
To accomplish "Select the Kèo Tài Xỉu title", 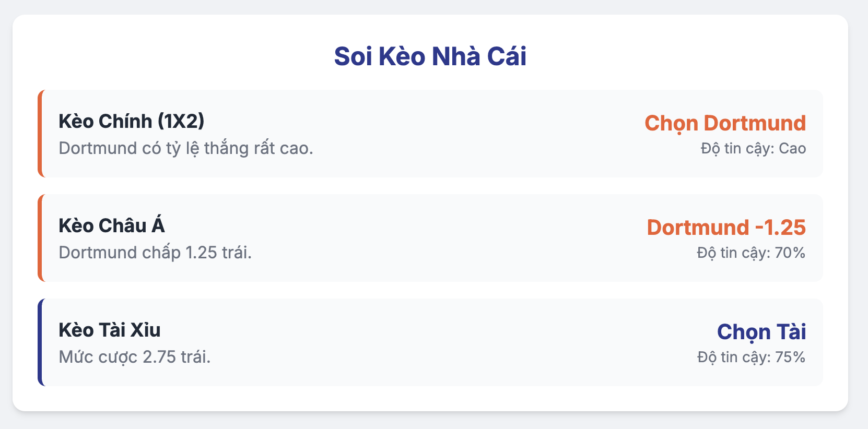I will 110,330.
